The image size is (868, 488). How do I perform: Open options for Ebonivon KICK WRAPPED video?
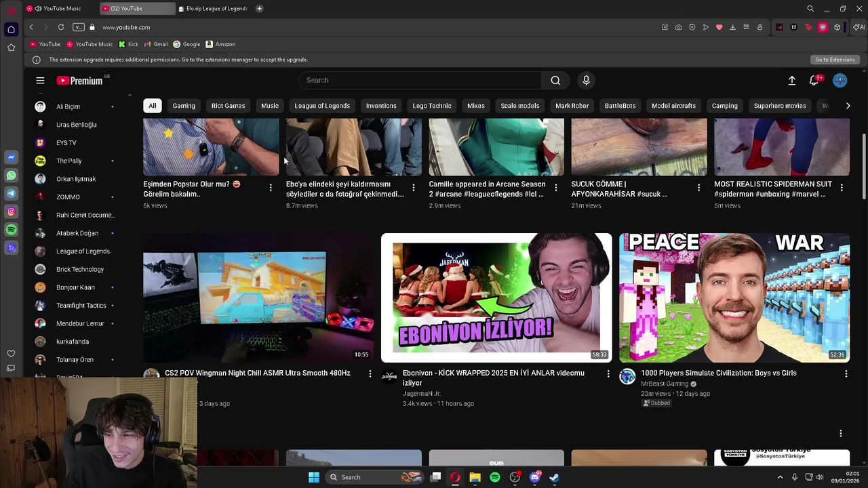pos(608,373)
